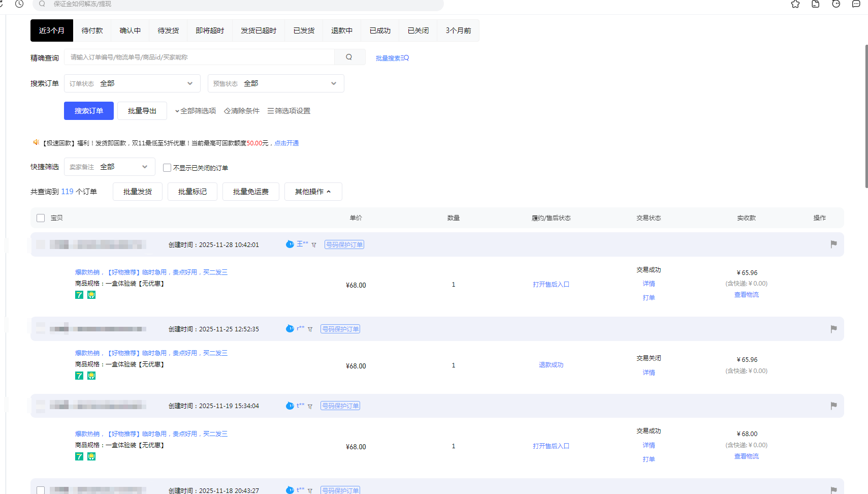Click the shield icon on the 2025-11-25 order item
The image size is (868, 494).
91,376
